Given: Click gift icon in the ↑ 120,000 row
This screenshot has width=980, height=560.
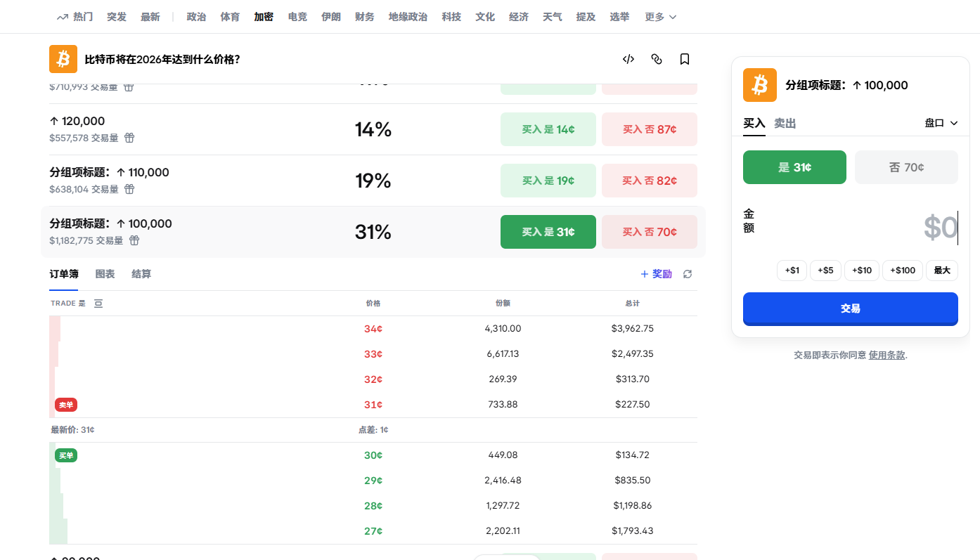Looking at the screenshot, I should pos(129,138).
